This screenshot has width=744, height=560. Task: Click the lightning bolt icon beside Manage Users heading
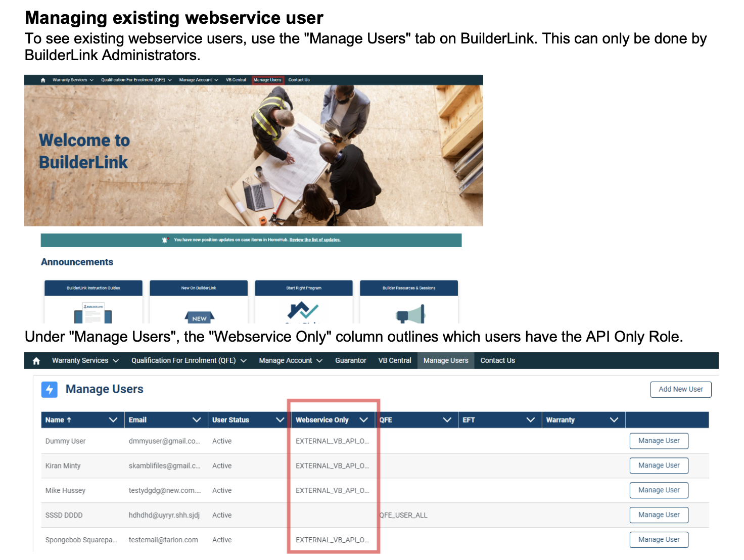tap(50, 389)
